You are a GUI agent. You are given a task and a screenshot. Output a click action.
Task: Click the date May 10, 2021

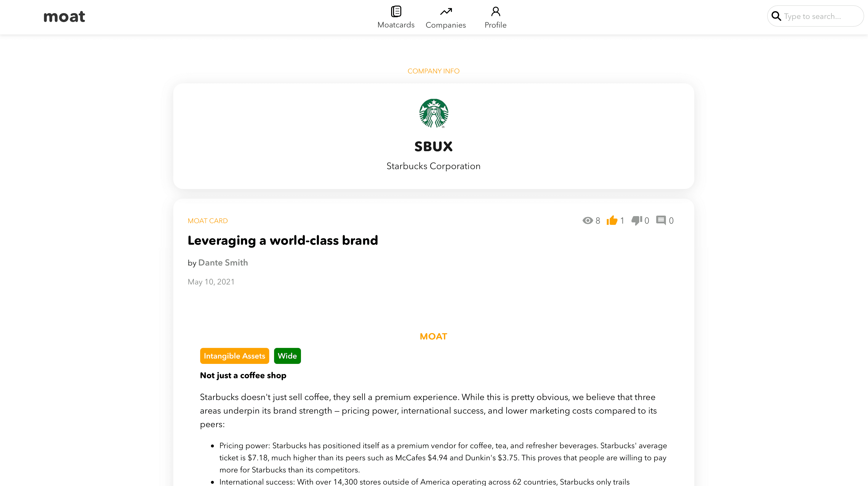click(211, 282)
